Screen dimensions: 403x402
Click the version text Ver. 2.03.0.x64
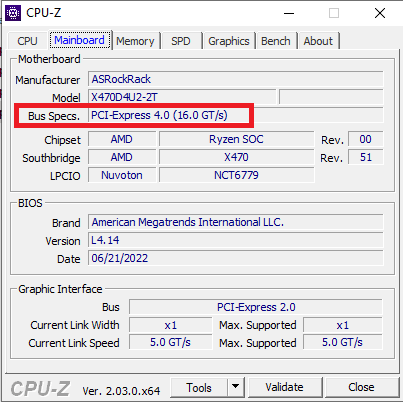[x=121, y=391]
